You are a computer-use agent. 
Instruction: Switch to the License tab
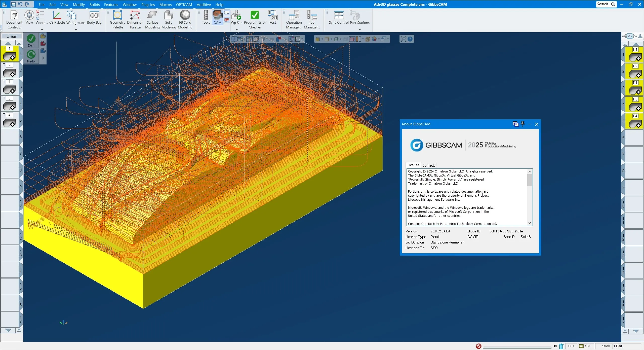click(413, 165)
